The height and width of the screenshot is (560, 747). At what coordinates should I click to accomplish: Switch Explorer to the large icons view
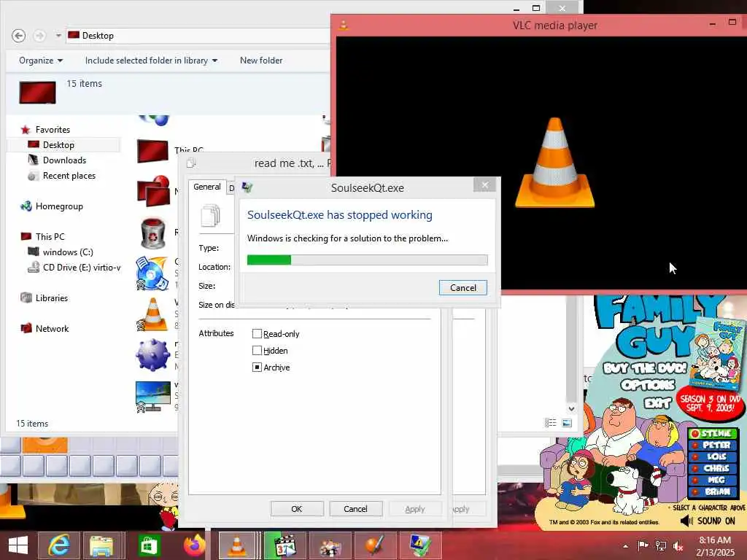[x=567, y=423]
